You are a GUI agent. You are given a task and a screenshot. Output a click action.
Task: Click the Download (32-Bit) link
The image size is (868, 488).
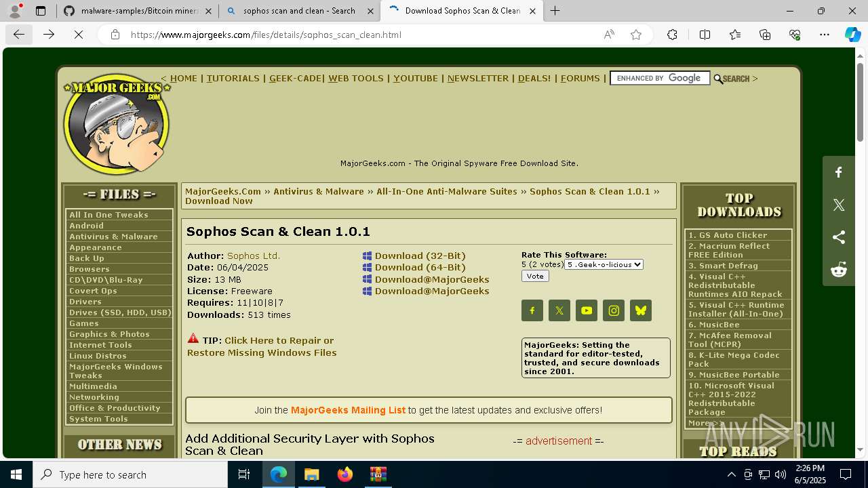tap(420, 256)
